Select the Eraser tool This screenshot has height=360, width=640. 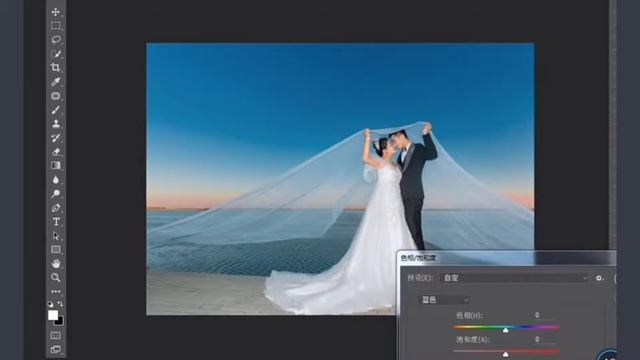coord(56,152)
